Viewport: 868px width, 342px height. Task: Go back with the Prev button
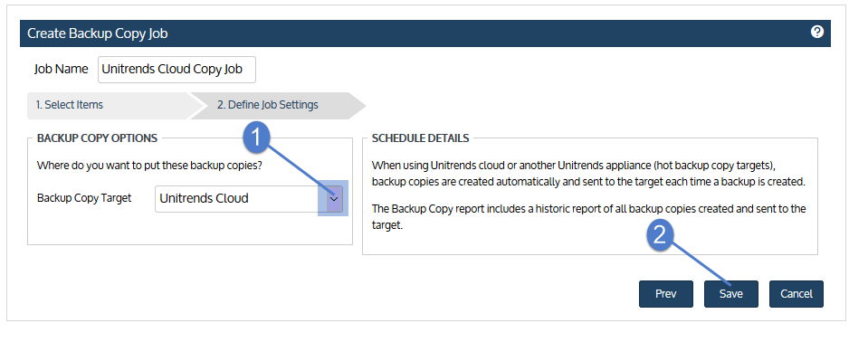[x=666, y=294]
